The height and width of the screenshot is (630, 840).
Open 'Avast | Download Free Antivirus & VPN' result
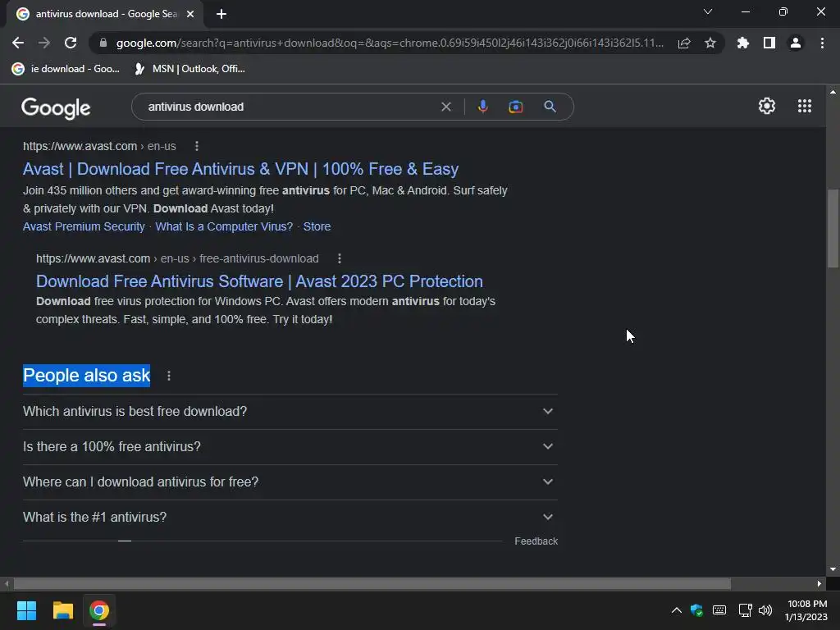pyautogui.click(x=240, y=169)
